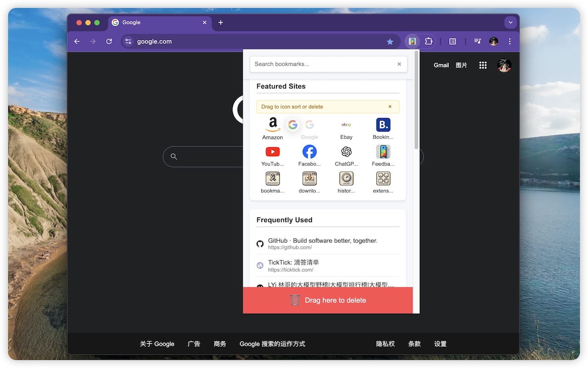Screen dimensions: 588x368
Task: Go forward to the next page
Action: tap(93, 41)
